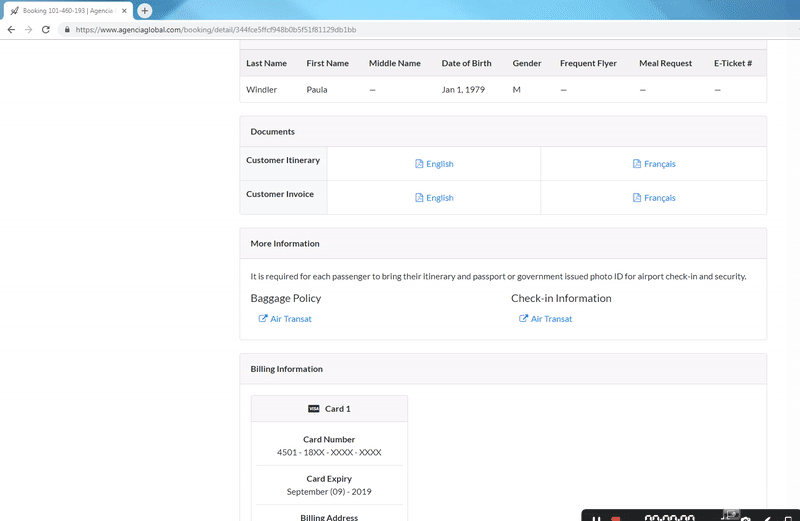Viewport: 800px width, 521px height.
Task: Open Air Transat Check-in Information link
Action: click(551, 319)
